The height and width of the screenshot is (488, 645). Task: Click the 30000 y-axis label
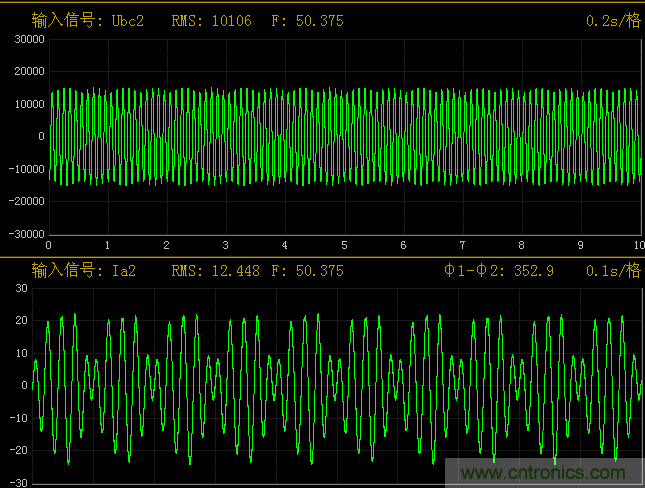tap(29, 39)
